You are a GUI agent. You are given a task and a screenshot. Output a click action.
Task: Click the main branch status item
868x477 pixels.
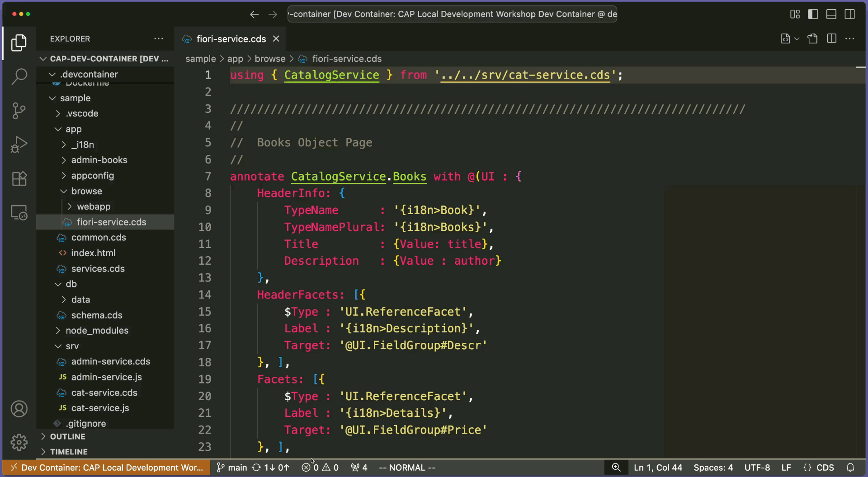tap(232, 468)
